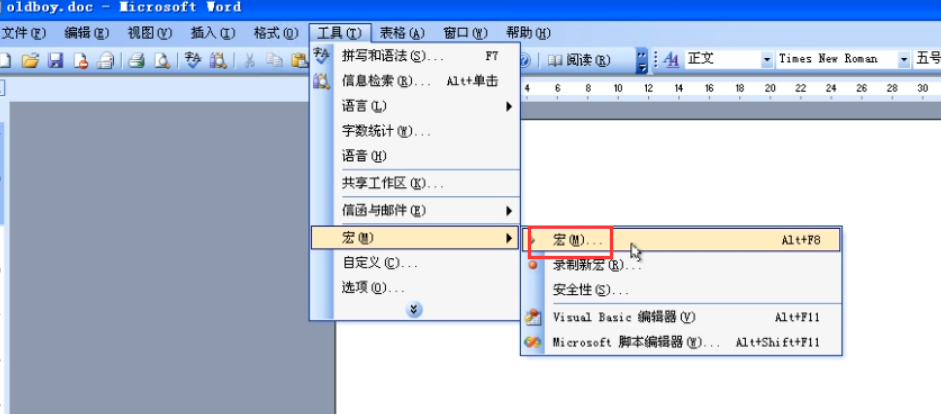Open the 编辑(E) menu
Viewport: 941px width, 414px height.
87,32
